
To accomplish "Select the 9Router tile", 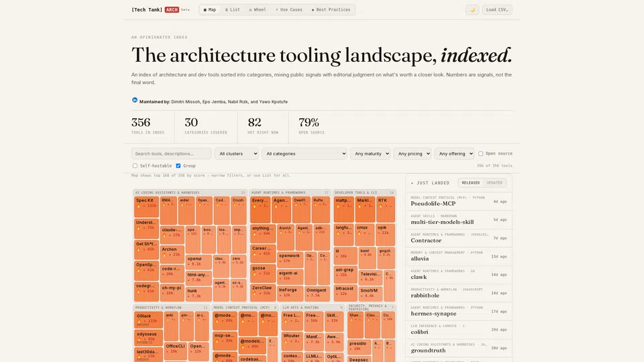I will (292, 342).
